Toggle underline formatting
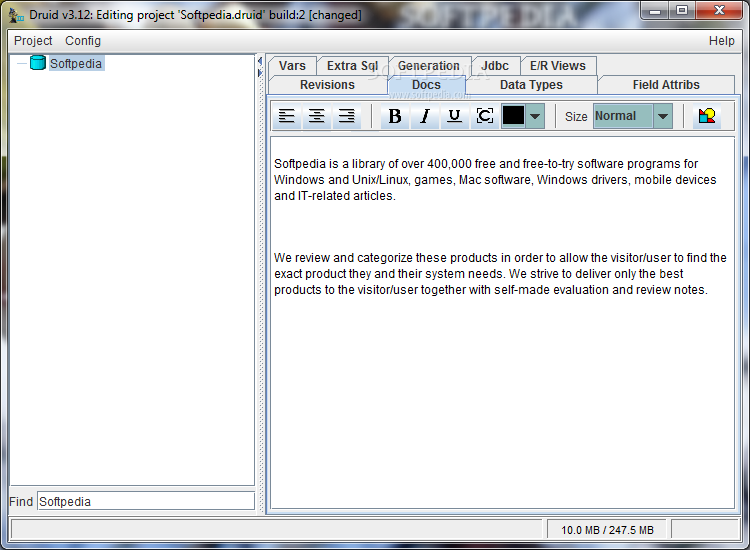 pos(454,116)
